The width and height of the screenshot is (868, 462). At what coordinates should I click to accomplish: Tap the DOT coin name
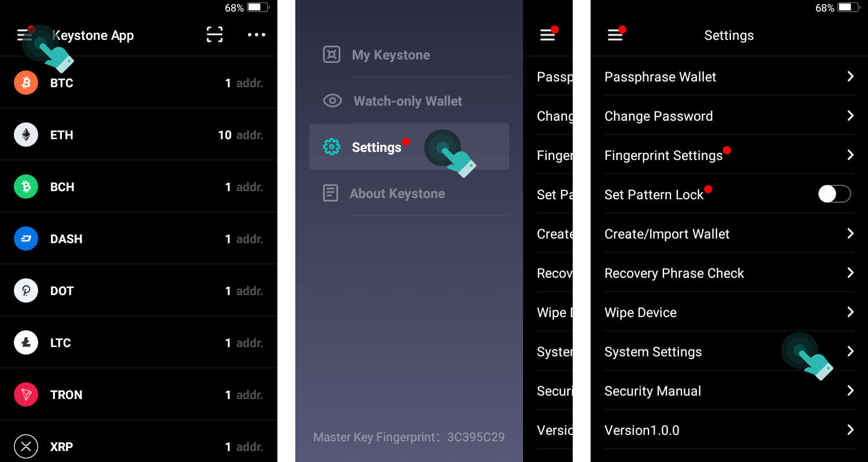coord(62,291)
